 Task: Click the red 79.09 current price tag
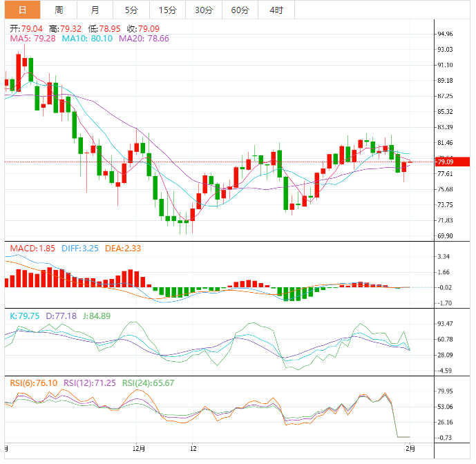(x=453, y=162)
